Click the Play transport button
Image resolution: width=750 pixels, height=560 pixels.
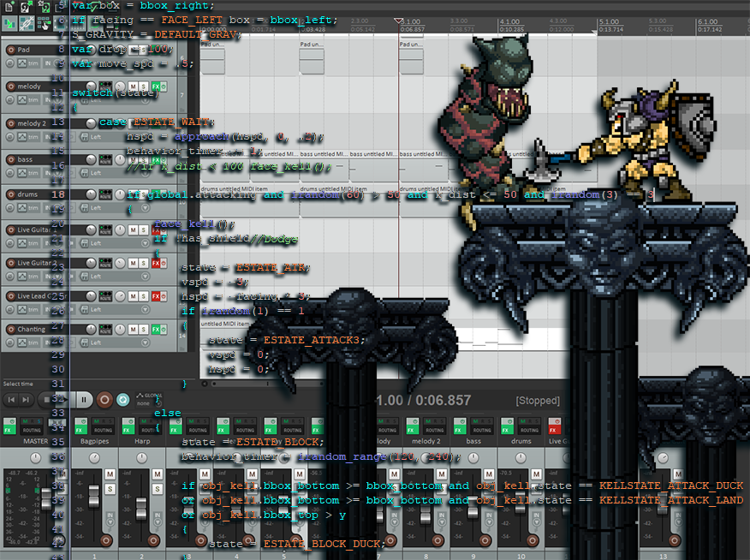[66, 400]
